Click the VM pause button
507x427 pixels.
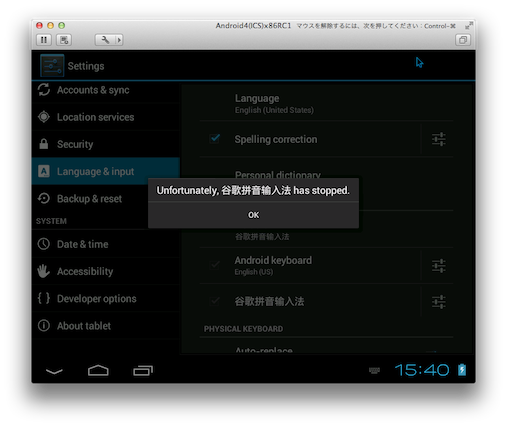(44, 40)
